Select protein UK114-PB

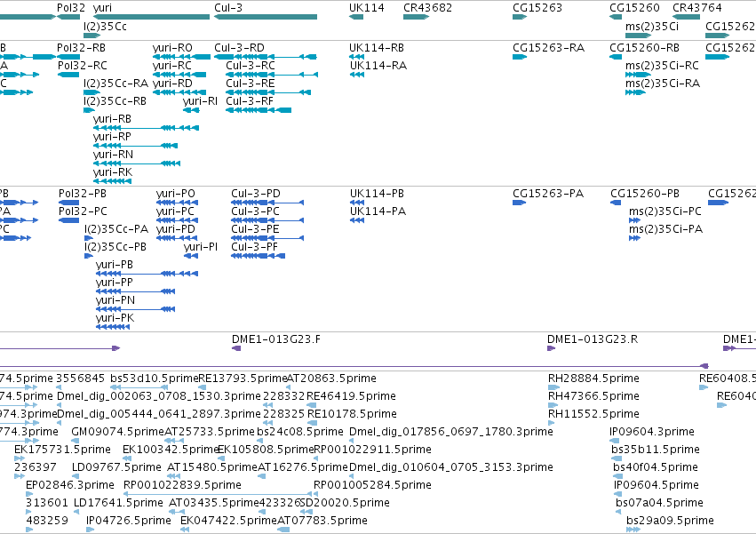coord(377,194)
